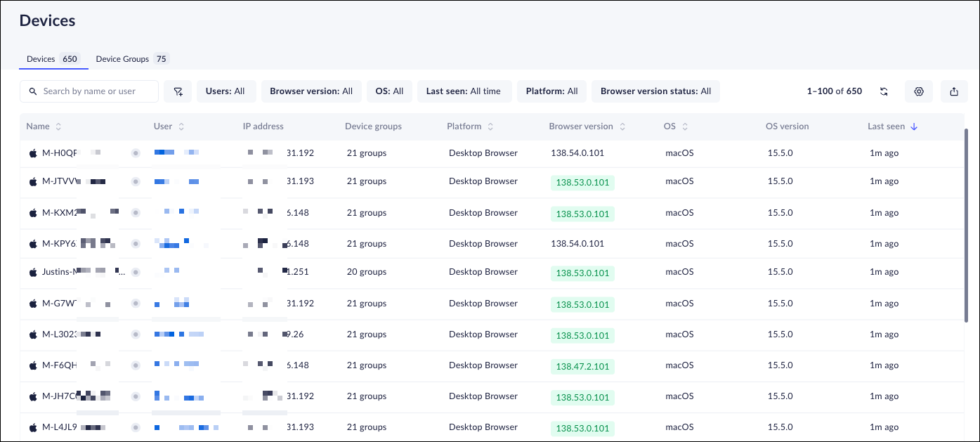Open Browser version status filter

pyautogui.click(x=655, y=91)
